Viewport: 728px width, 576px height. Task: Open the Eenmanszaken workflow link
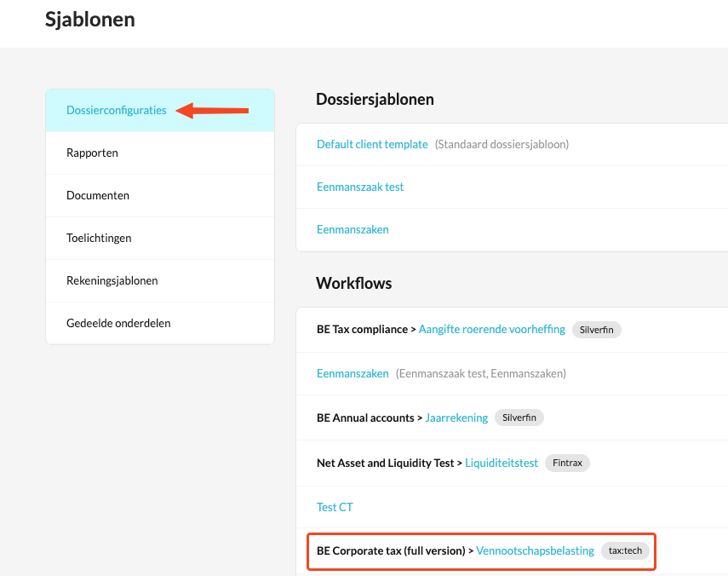(353, 373)
